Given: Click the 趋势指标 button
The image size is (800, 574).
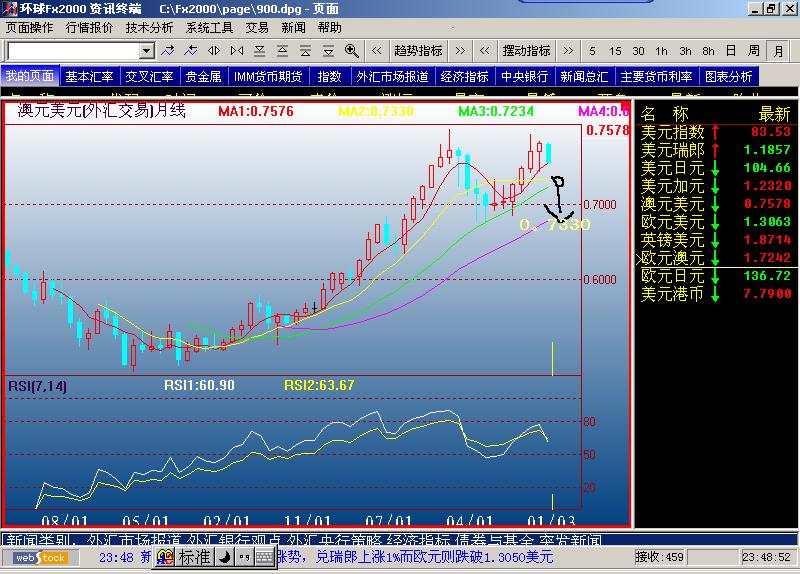Looking at the screenshot, I should (418, 51).
